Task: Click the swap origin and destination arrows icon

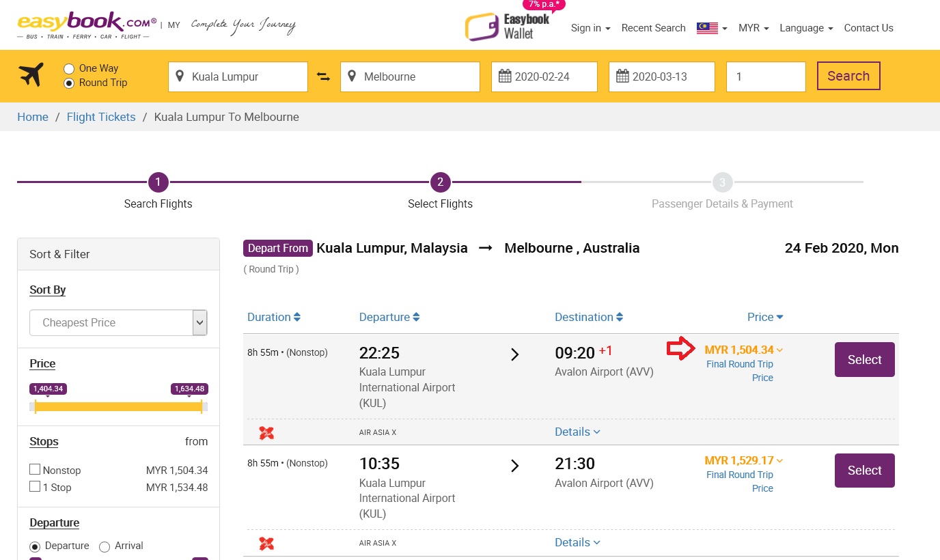Action: [x=324, y=76]
